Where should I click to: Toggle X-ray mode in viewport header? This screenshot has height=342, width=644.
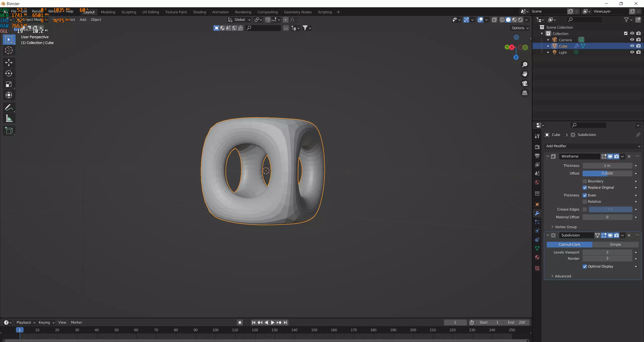coord(494,20)
